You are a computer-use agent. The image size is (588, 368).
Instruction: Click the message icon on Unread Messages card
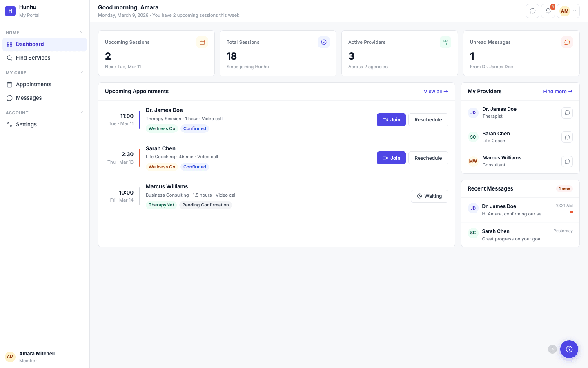[567, 42]
